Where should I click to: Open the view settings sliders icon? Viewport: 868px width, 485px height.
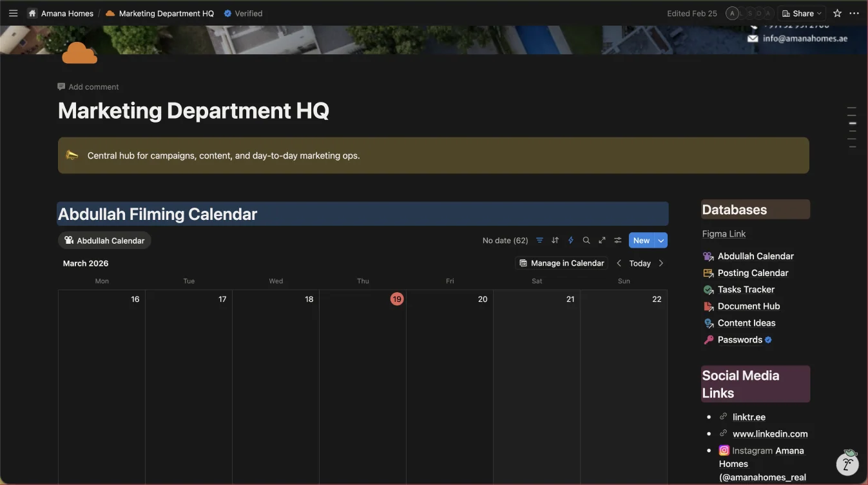coord(617,241)
